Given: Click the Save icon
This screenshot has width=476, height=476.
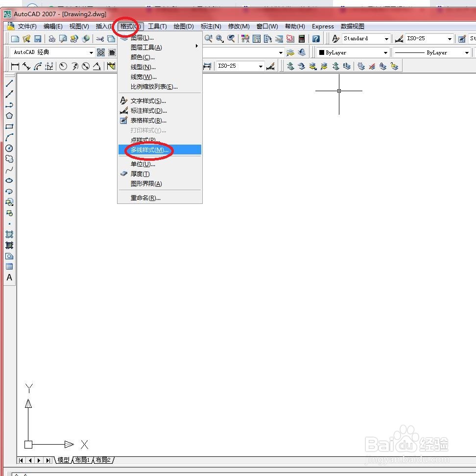Looking at the screenshot, I should pyautogui.click(x=38, y=39).
